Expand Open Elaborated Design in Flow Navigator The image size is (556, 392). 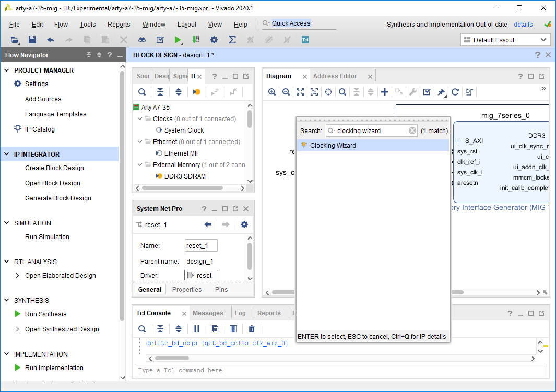17,276
